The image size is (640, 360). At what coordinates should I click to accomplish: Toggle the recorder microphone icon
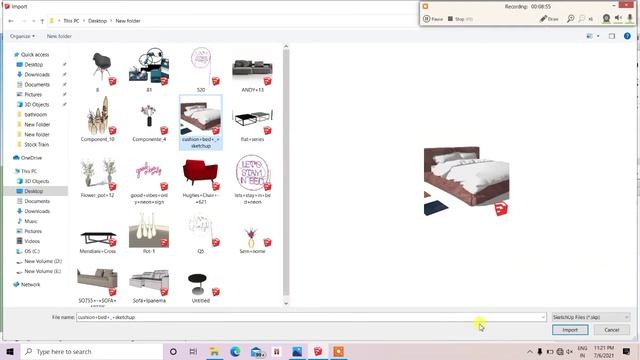click(x=631, y=18)
